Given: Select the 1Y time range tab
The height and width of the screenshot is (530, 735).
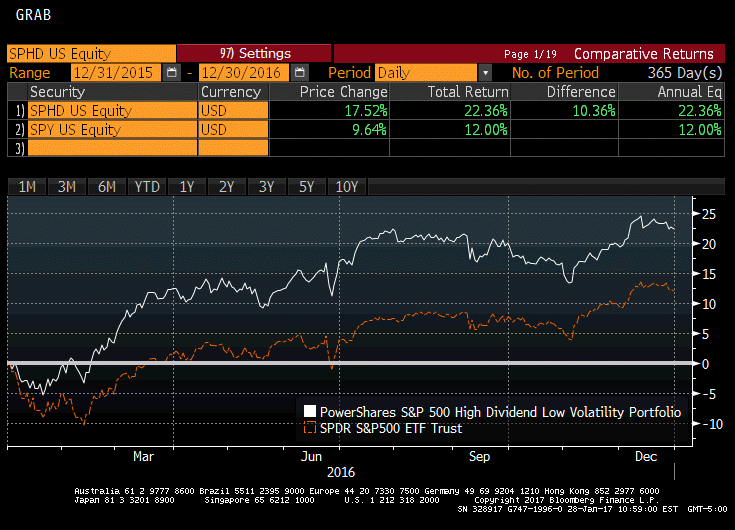Looking at the screenshot, I should coord(187,187).
